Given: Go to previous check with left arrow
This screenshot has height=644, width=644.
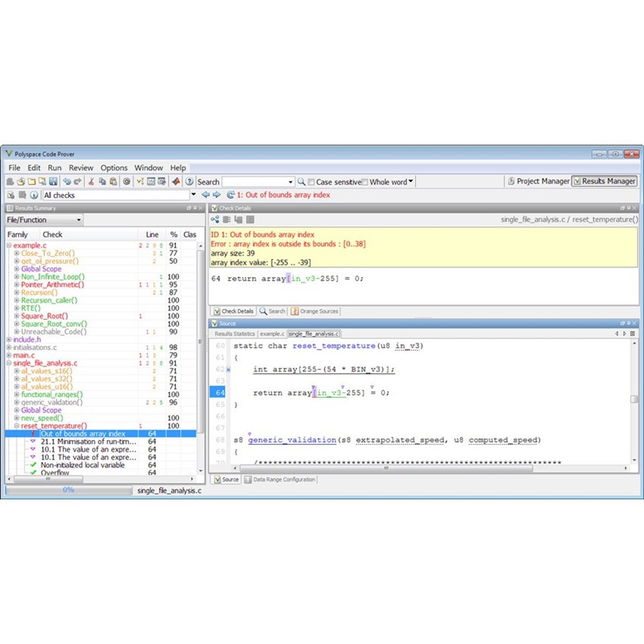Looking at the screenshot, I should [x=206, y=195].
